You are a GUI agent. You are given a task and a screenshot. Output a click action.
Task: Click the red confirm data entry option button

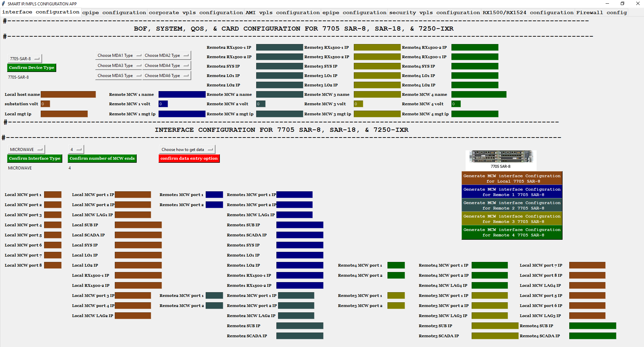coord(189,158)
